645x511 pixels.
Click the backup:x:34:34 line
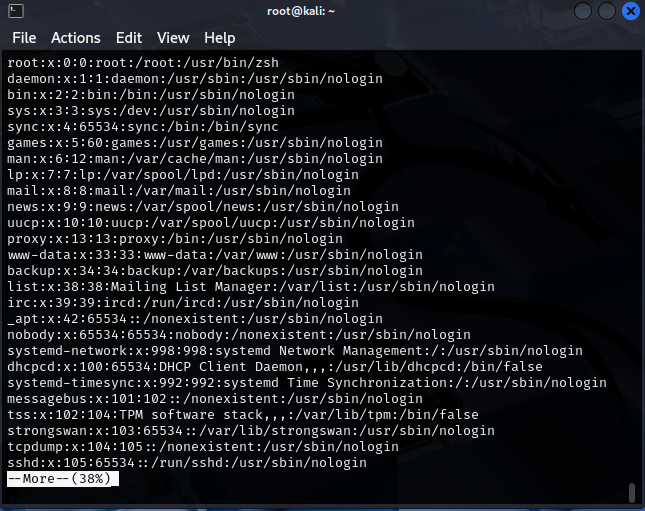coord(215,271)
